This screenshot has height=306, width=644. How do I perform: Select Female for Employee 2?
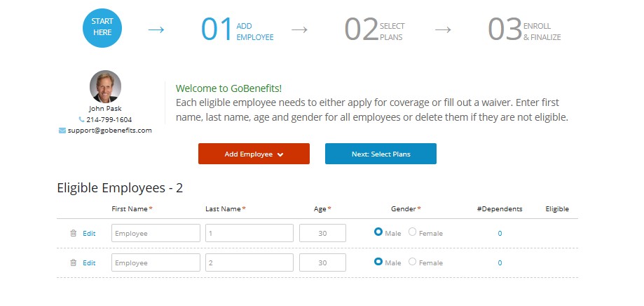point(412,262)
